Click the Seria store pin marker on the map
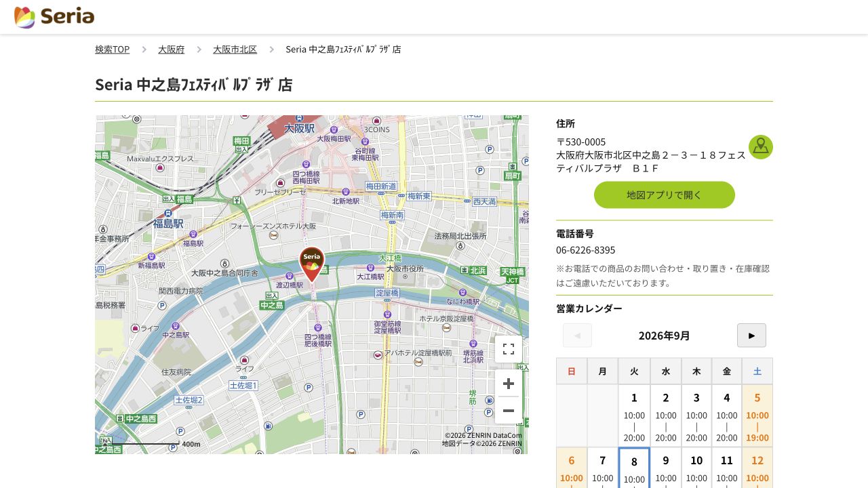 312,264
